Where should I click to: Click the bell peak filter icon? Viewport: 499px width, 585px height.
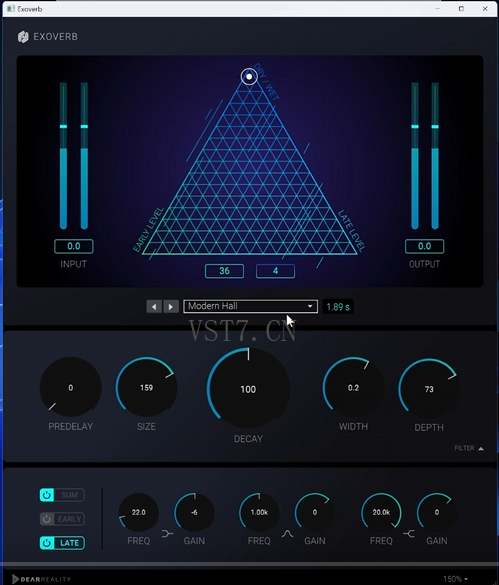[x=287, y=534]
